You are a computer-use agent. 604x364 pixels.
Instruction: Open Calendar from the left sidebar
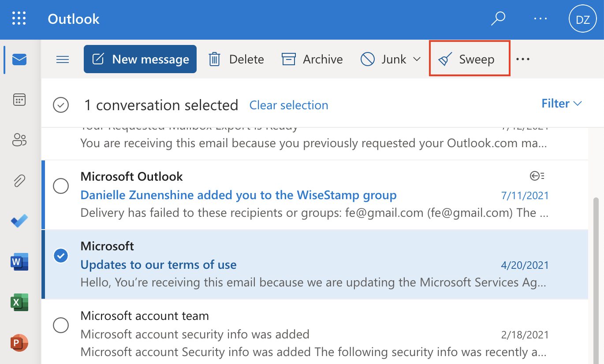tap(19, 99)
